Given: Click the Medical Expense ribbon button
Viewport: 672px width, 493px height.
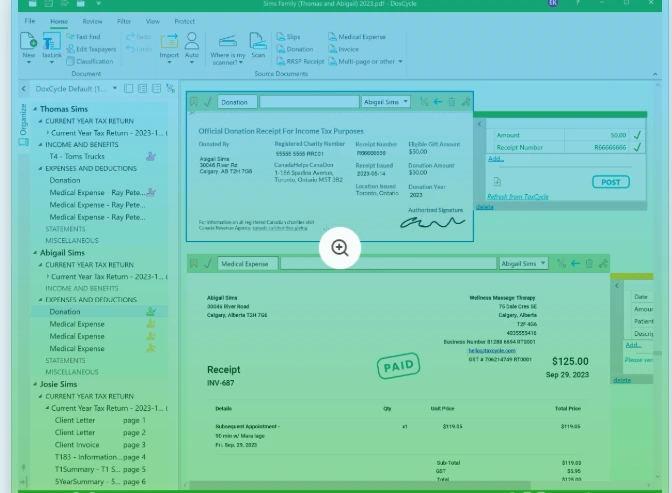Looking at the screenshot, I should 357,37.
